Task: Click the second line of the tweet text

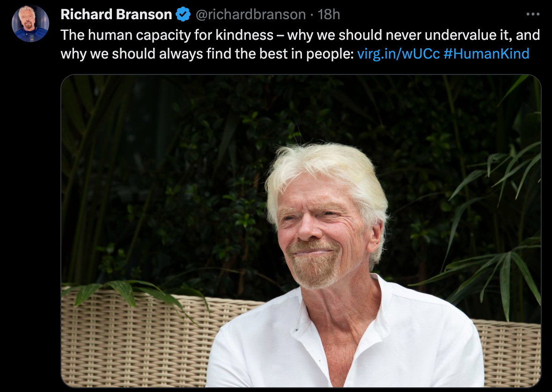Action: click(x=295, y=54)
